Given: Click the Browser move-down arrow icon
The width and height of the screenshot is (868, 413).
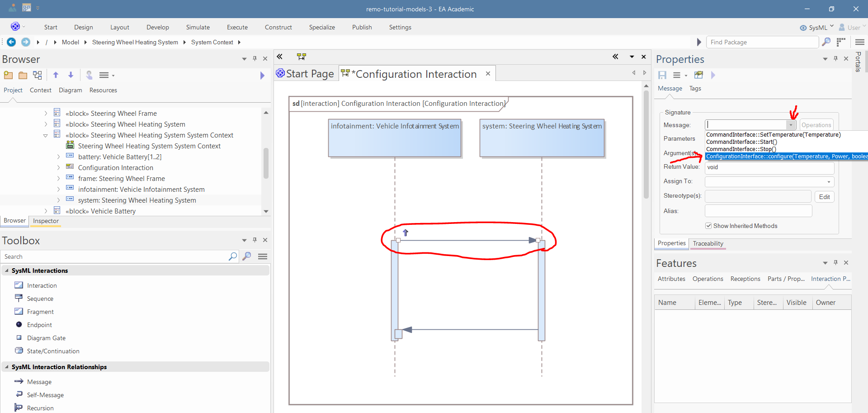Looking at the screenshot, I should click(x=71, y=75).
